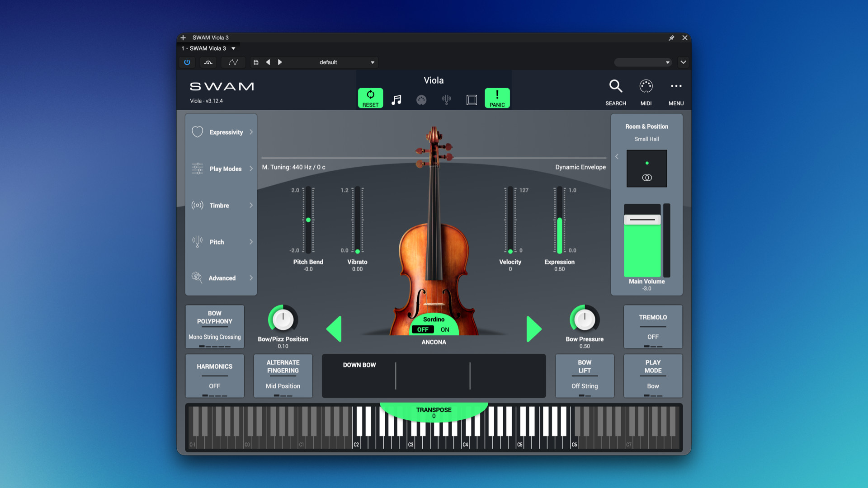Toggle the HARMONICS switch
868x488 pixels.
pyautogui.click(x=215, y=376)
